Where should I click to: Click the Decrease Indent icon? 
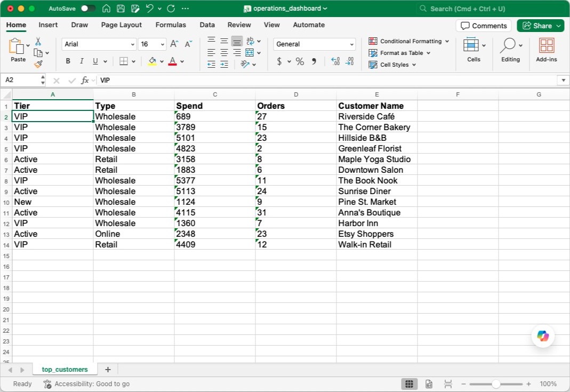[x=211, y=65]
